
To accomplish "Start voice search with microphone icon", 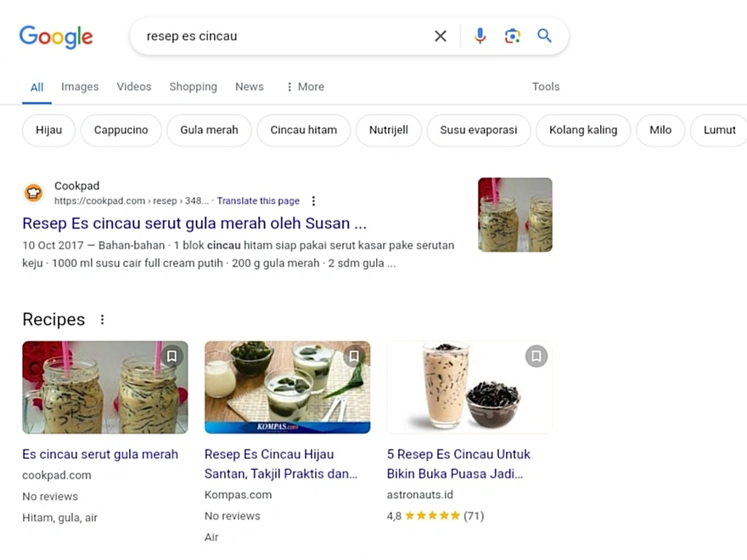I will pos(480,36).
